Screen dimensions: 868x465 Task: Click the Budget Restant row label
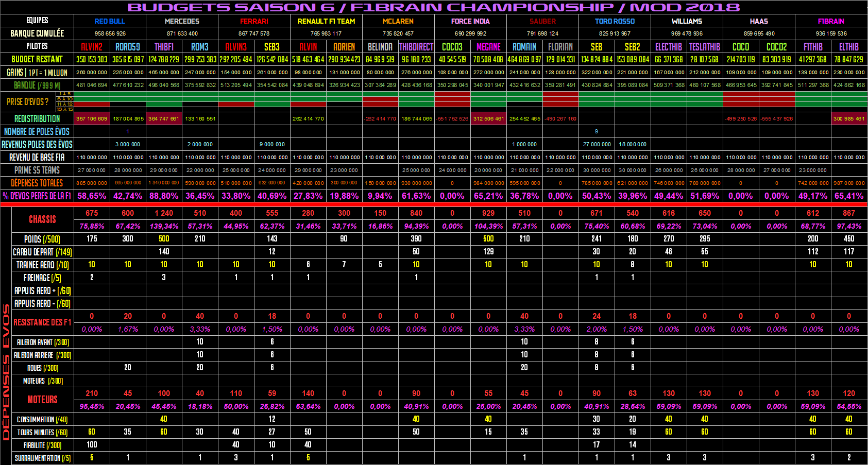pyautogui.click(x=37, y=59)
